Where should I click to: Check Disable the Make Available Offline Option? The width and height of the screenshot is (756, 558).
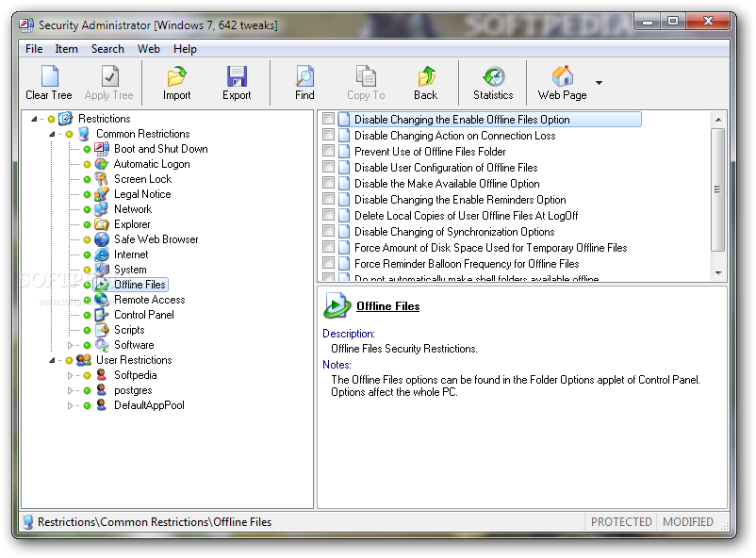tap(329, 183)
